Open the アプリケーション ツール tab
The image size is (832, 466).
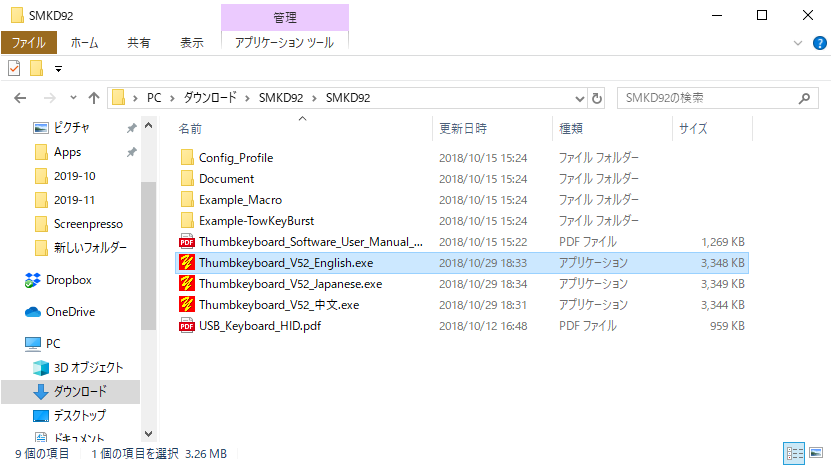pyautogui.click(x=284, y=42)
